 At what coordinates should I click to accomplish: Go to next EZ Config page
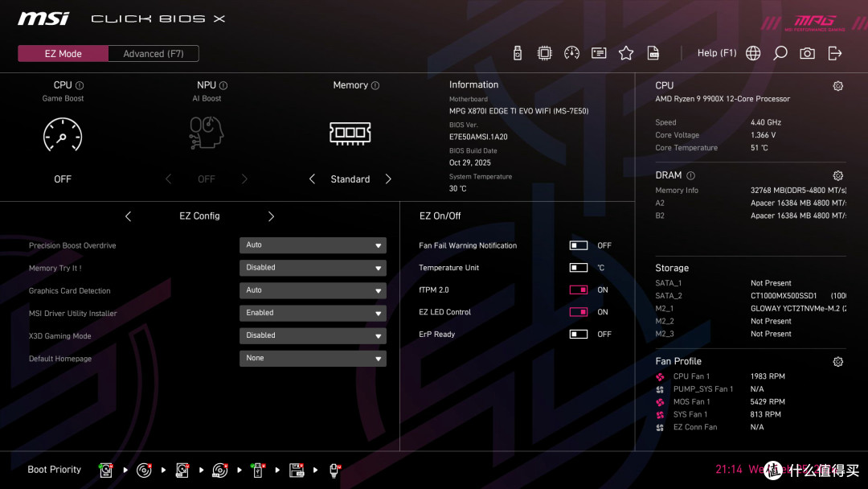click(272, 216)
